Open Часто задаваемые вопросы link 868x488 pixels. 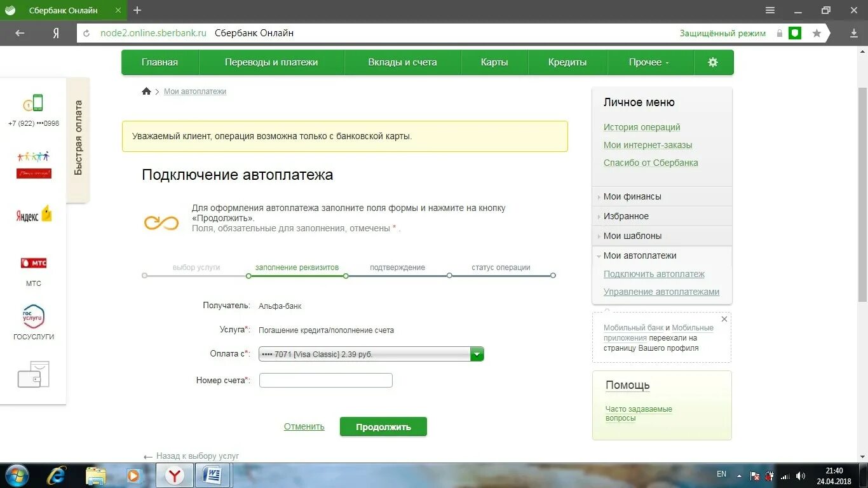pyautogui.click(x=639, y=414)
